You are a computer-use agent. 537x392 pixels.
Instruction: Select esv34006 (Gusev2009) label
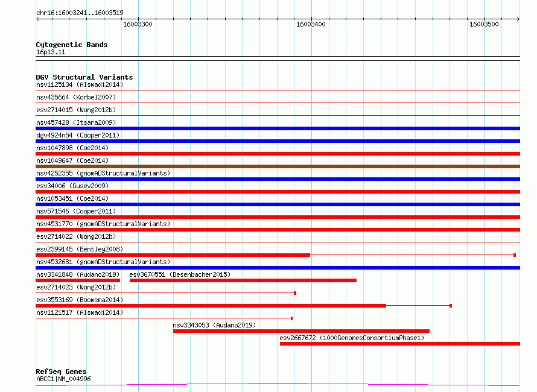coord(72,186)
